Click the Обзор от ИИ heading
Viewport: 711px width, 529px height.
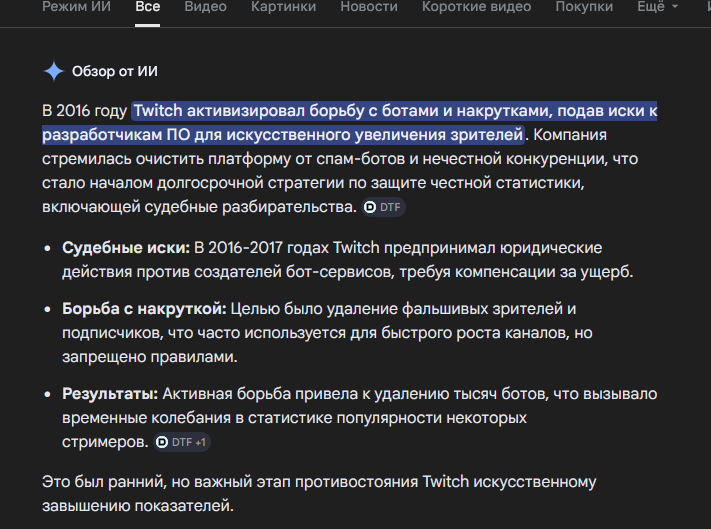tap(114, 71)
